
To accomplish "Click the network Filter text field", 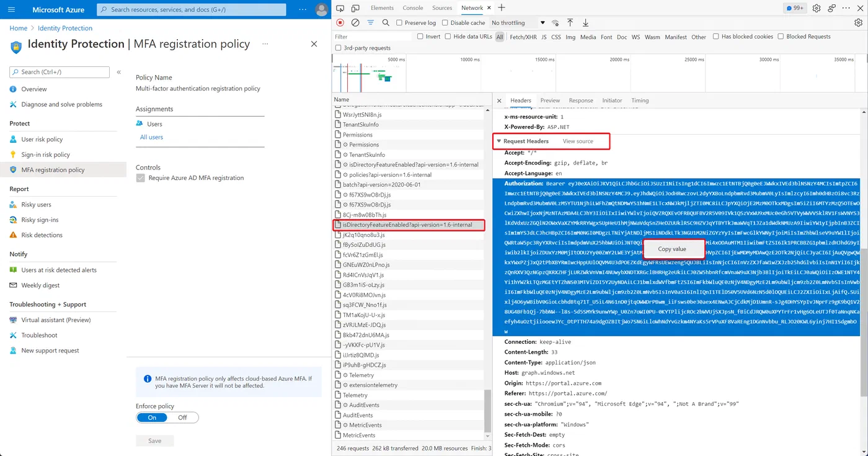I will [x=373, y=37].
